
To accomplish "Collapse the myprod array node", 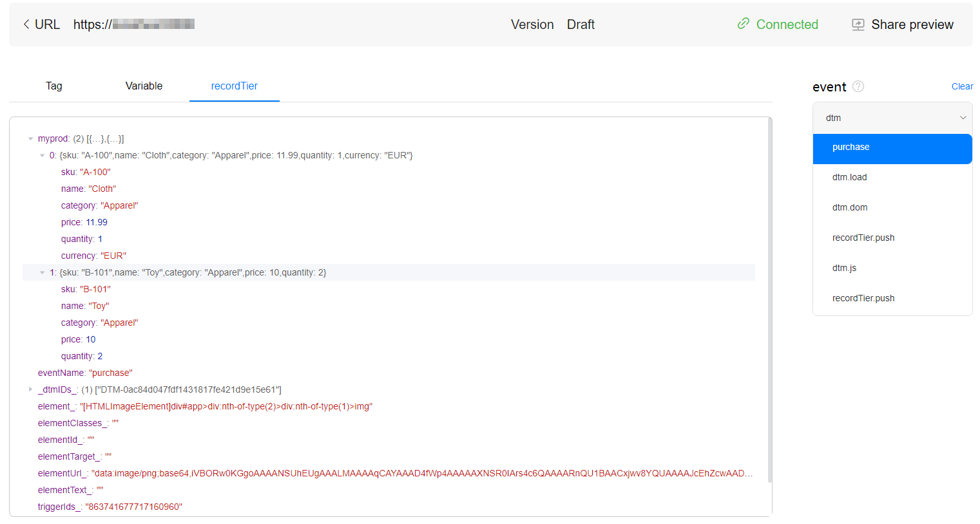I will coord(30,138).
